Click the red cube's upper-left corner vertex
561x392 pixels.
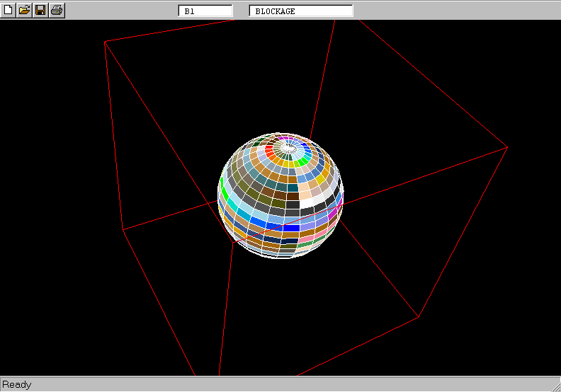click(x=106, y=42)
